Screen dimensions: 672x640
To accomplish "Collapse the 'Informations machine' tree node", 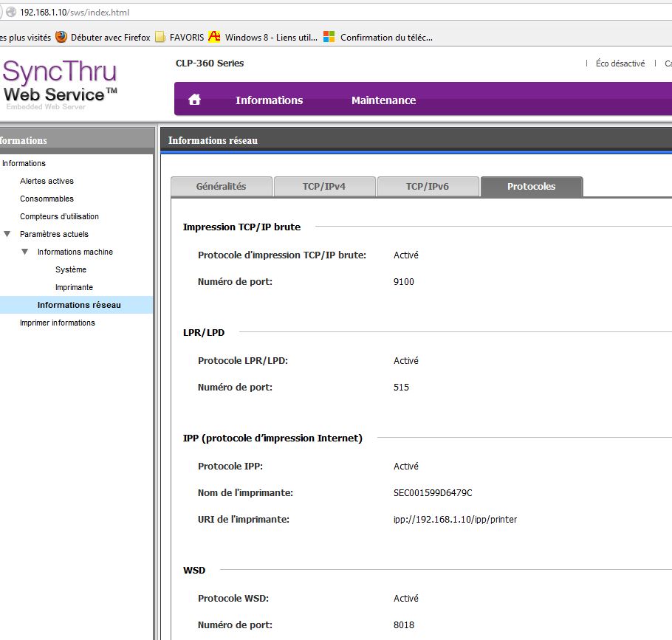I will (x=25, y=252).
